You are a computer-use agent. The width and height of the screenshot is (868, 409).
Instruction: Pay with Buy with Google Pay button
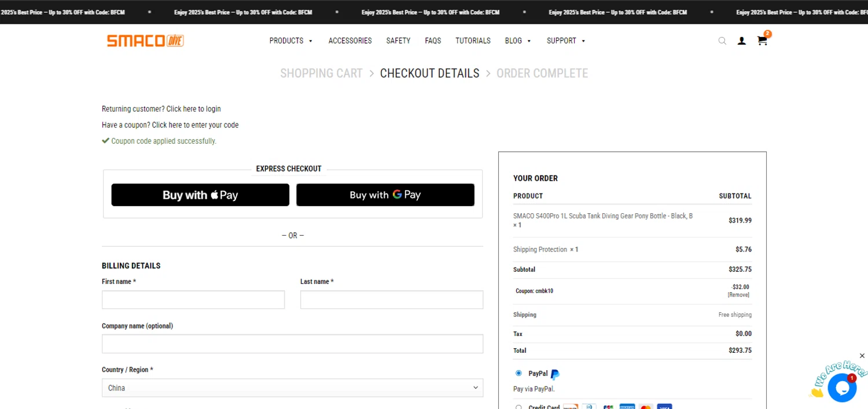(x=385, y=195)
